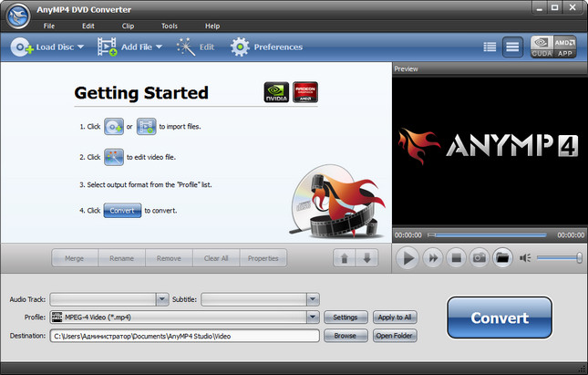Expand the Audio Track dropdown

coord(163,298)
